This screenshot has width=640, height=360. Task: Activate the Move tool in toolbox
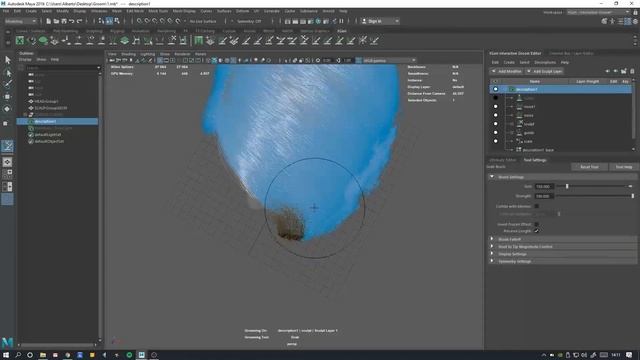coord(7,97)
